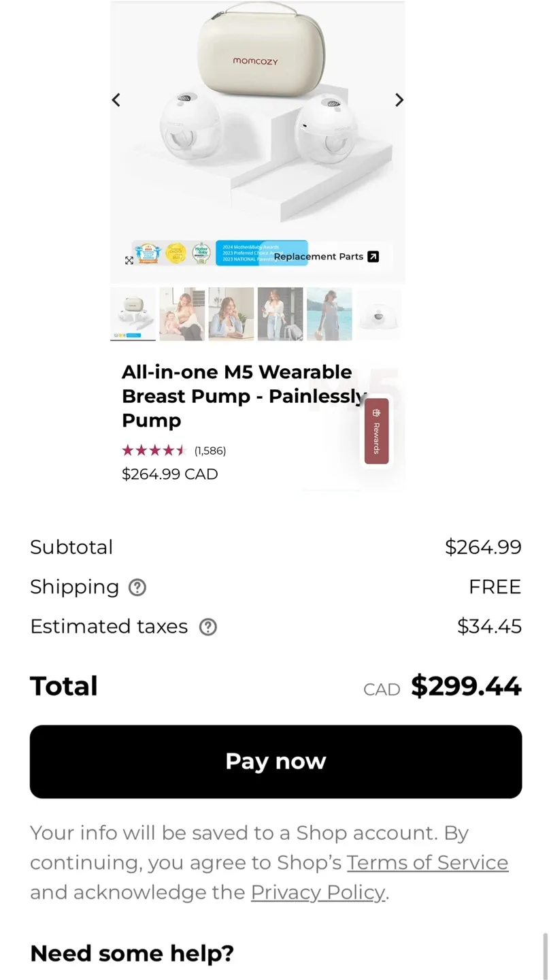
Task: Open the Rewards side tab
Action: coord(376,431)
